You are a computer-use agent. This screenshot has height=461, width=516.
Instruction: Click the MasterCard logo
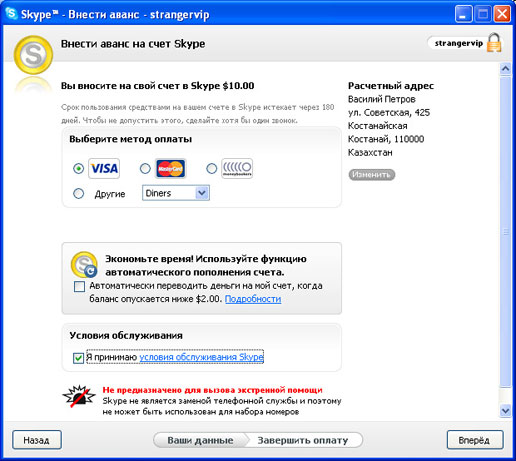click(x=171, y=168)
